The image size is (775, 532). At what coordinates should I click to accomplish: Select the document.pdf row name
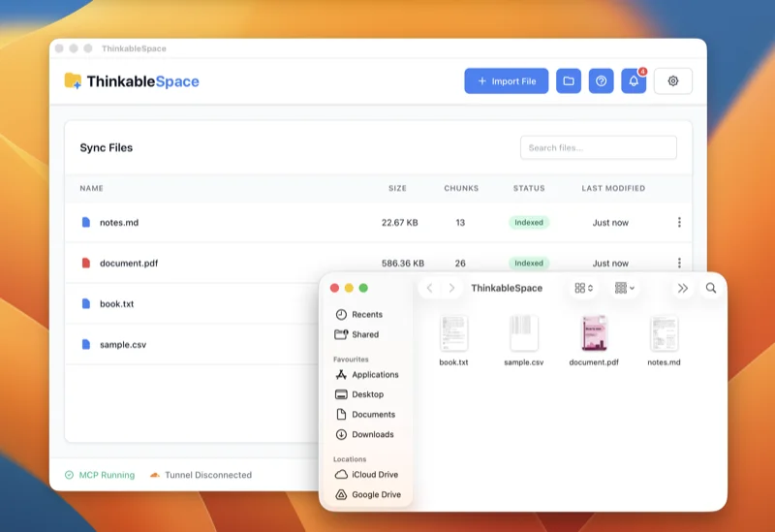[129, 263]
